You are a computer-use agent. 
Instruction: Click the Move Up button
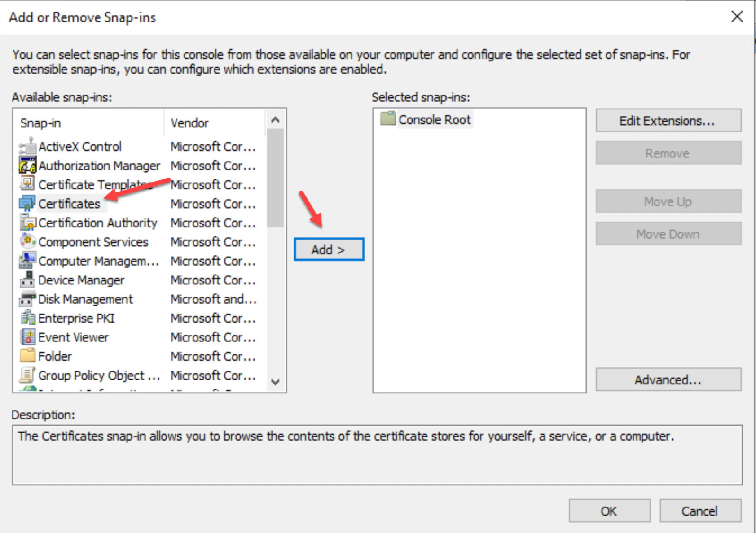coord(668,201)
